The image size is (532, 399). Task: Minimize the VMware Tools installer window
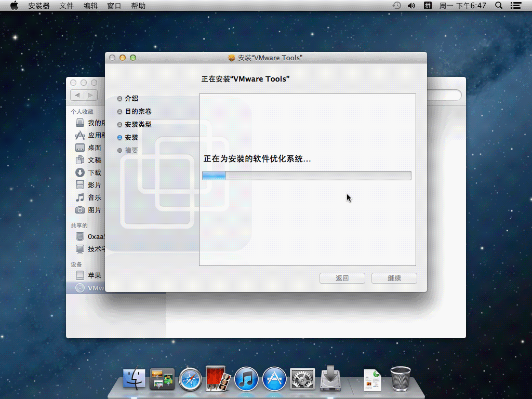point(123,58)
